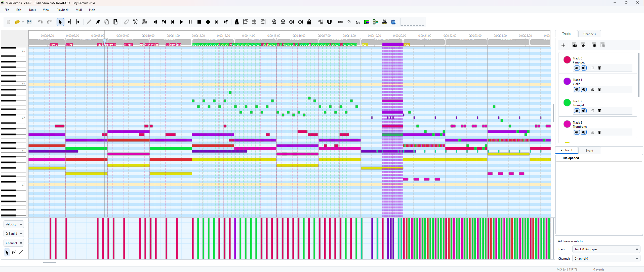Click the metronome icon
644x272 pixels.
coord(236,22)
